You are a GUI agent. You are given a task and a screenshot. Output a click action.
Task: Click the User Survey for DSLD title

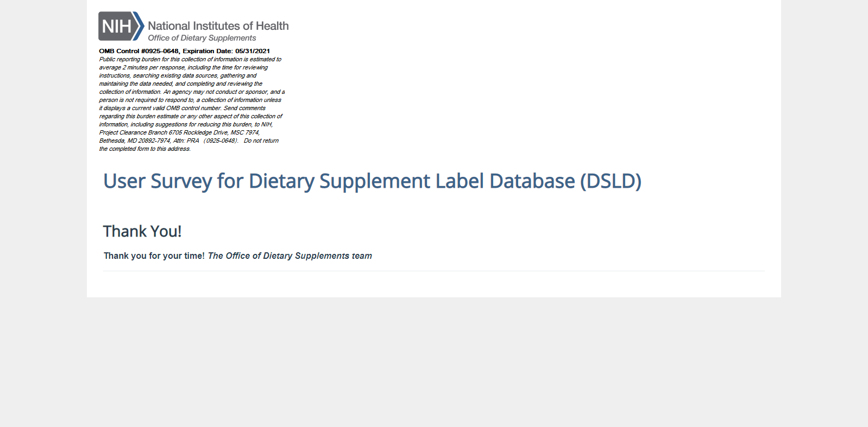pos(372,181)
